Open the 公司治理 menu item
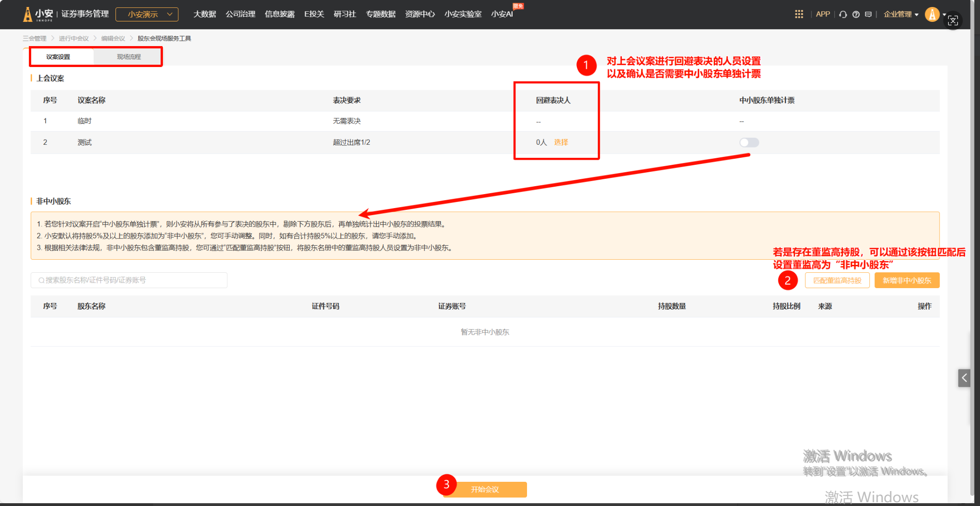Viewport: 980px width, 506px height. [x=240, y=14]
